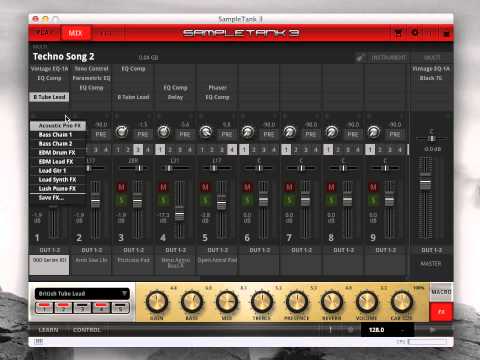Image resolution: width=480 pixels, height=360 pixels.
Task: Open the British Tube Lead effect dropdown
Action: [x=82, y=294]
